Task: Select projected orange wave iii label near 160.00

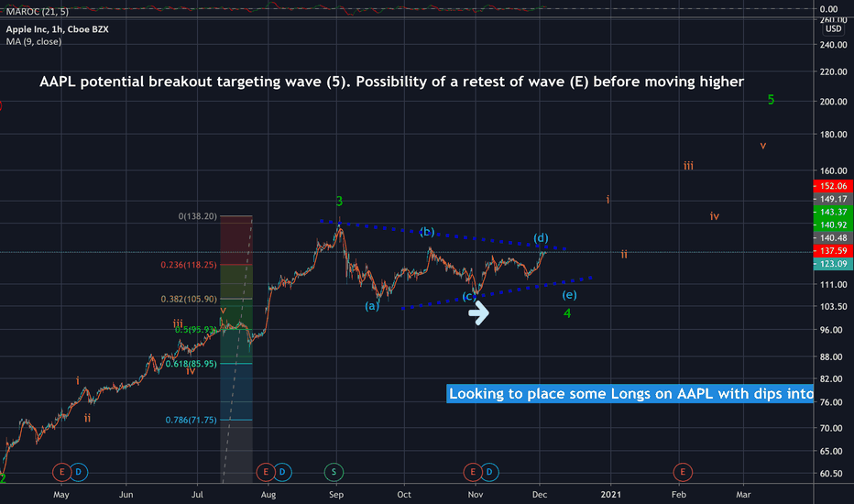Action: click(x=688, y=166)
